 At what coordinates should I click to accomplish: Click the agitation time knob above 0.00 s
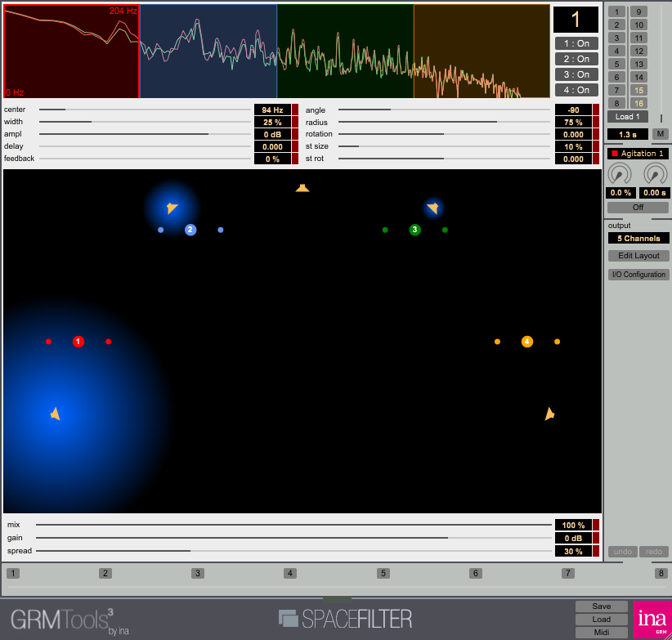tap(656, 174)
